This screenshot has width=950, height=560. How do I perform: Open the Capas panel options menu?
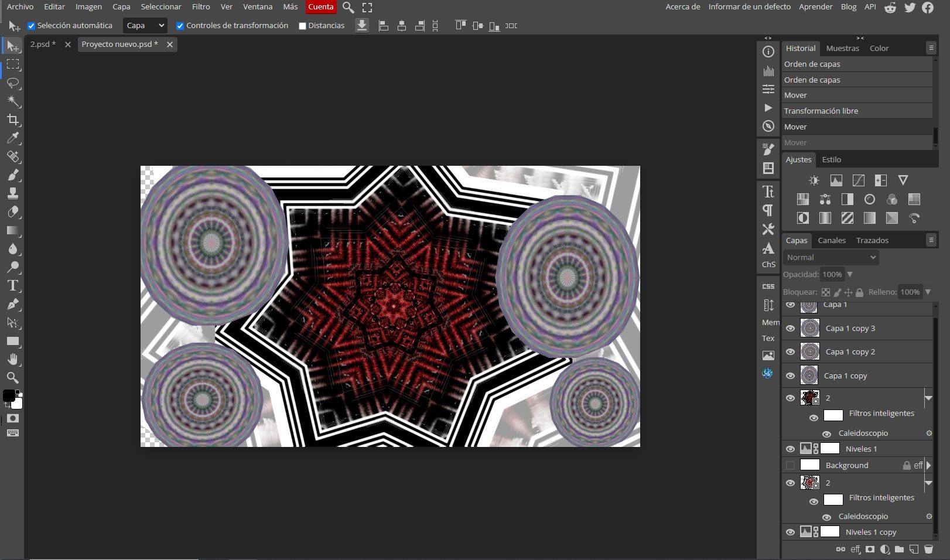[x=931, y=240]
